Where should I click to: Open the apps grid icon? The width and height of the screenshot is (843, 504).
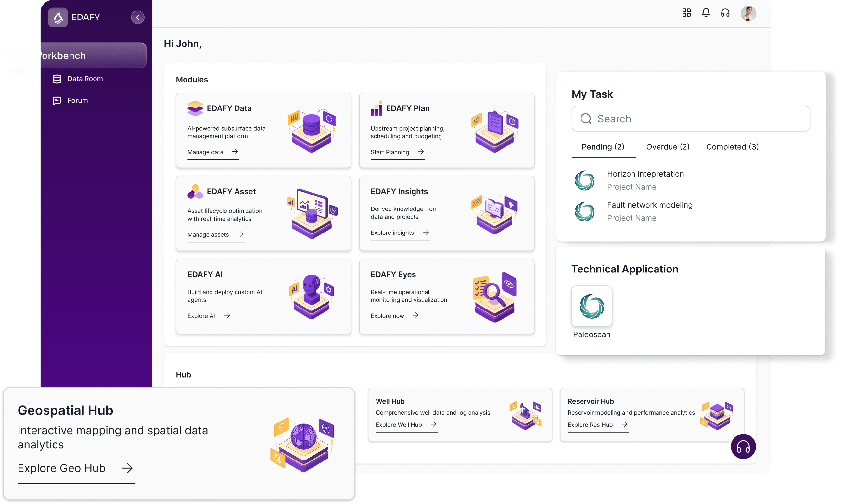(686, 13)
